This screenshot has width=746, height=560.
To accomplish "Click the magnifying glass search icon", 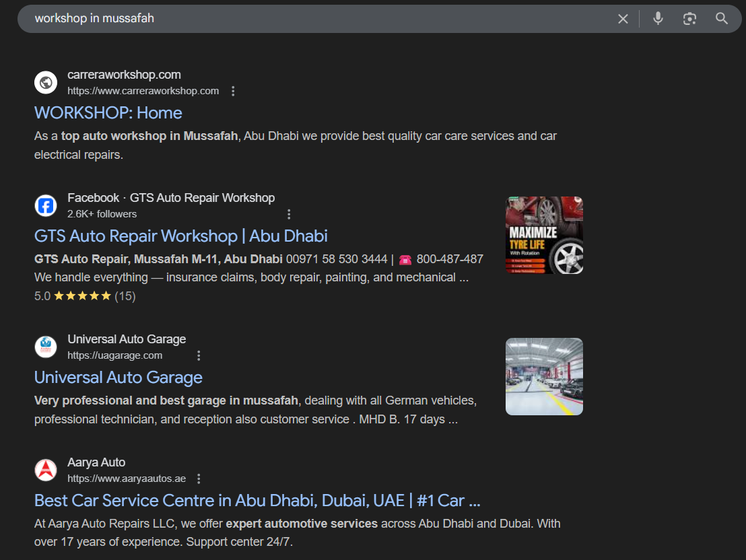I will tap(722, 18).
